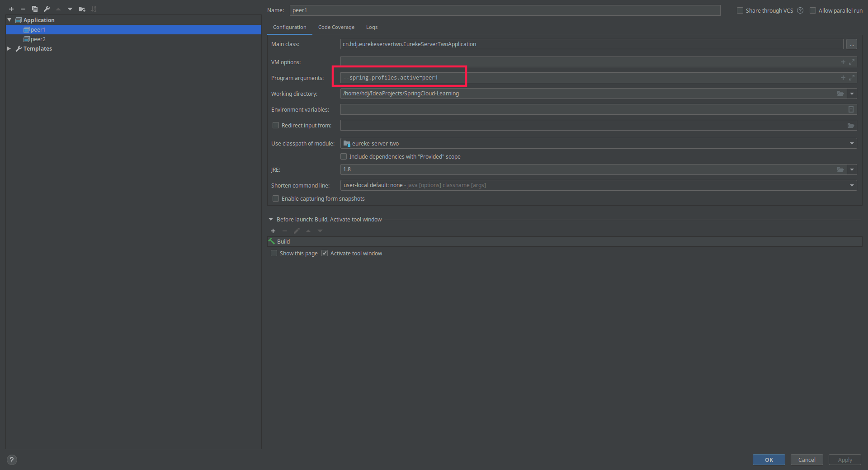868x470 pixels.
Task: Click the Share through VCS help icon
Action: [x=800, y=10]
